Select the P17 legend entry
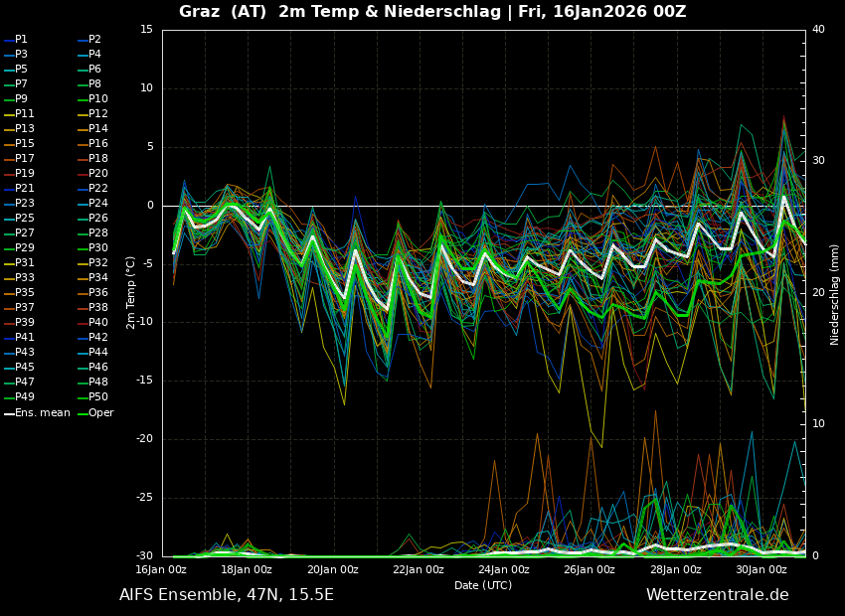845x616 pixels. pyautogui.click(x=19, y=158)
